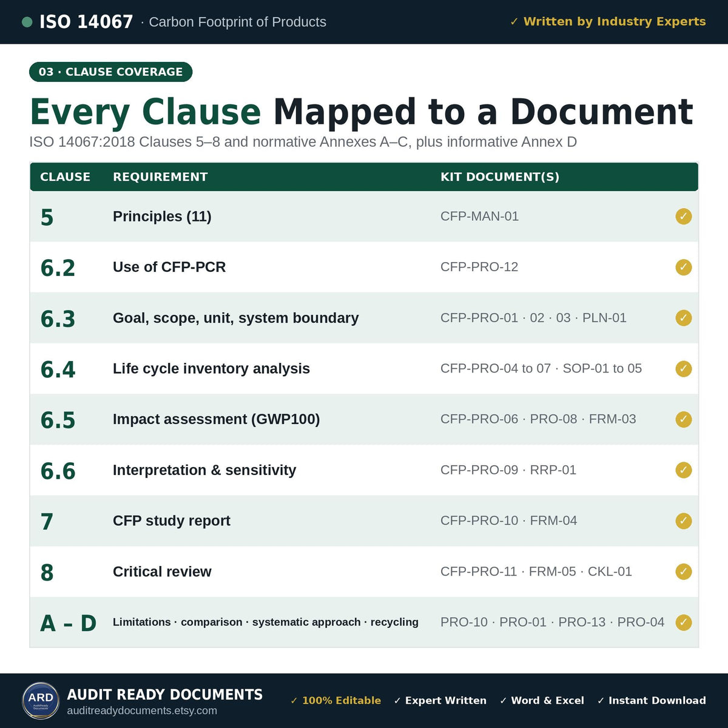The width and height of the screenshot is (728, 728).
Task: Click the Life cycle inventory analysis requirement
Action: click(211, 368)
